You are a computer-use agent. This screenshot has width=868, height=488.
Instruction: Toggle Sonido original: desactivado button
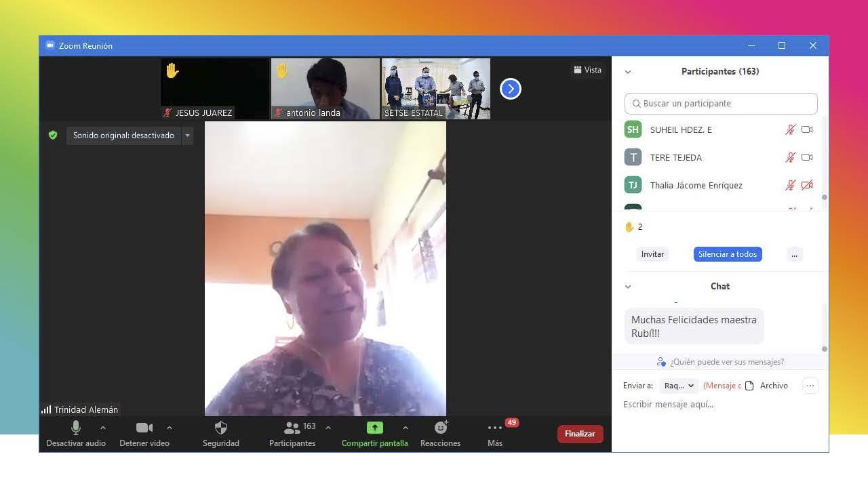pyautogui.click(x=124, y=136)
